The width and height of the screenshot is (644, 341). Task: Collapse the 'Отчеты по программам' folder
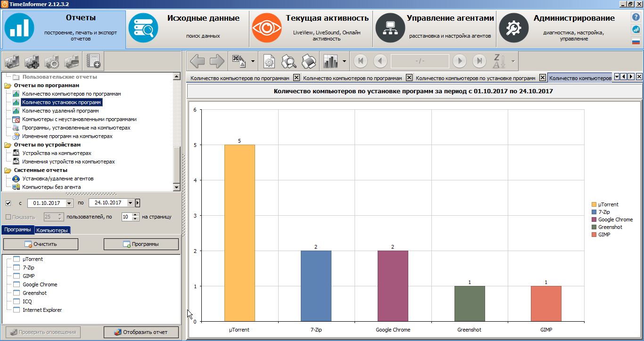tap(8, 85)
